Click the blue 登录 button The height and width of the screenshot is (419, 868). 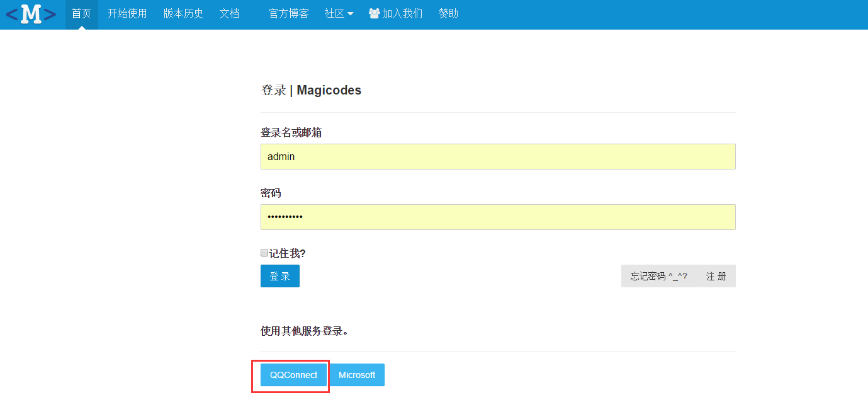click(x=280, y=276)
